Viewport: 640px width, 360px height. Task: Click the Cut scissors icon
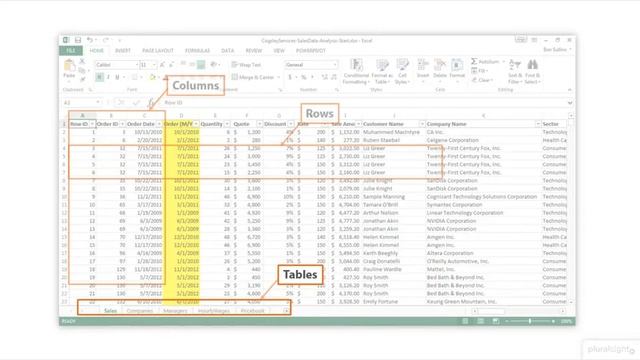click(x=82, y=61)
